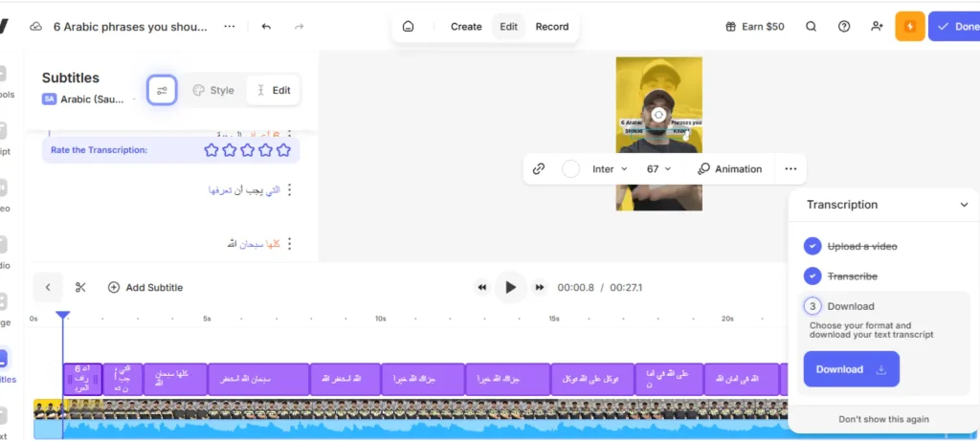
Task: Open the Earn $50 referral offer
Action: [754, 27]
